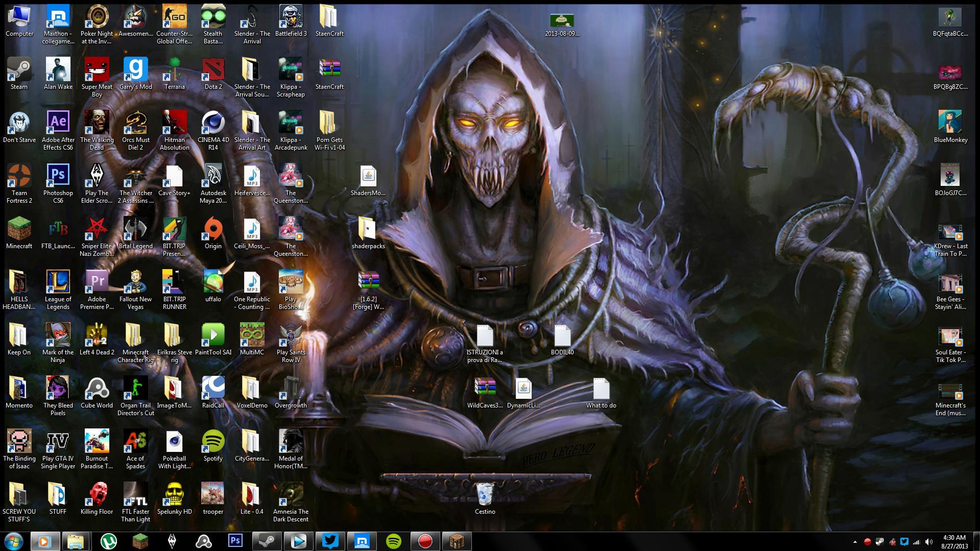
Task: Open Twitter app in taskbar
Action: click(x=330, y=541)
